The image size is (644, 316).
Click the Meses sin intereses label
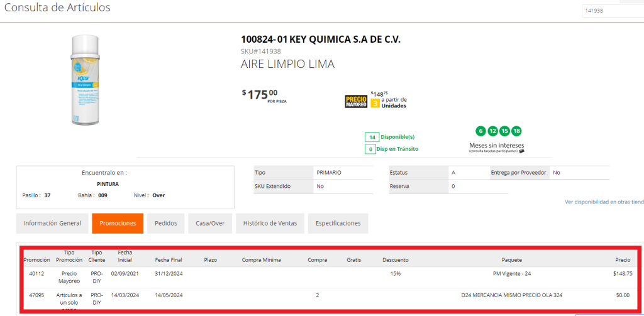tap(497, 145)
